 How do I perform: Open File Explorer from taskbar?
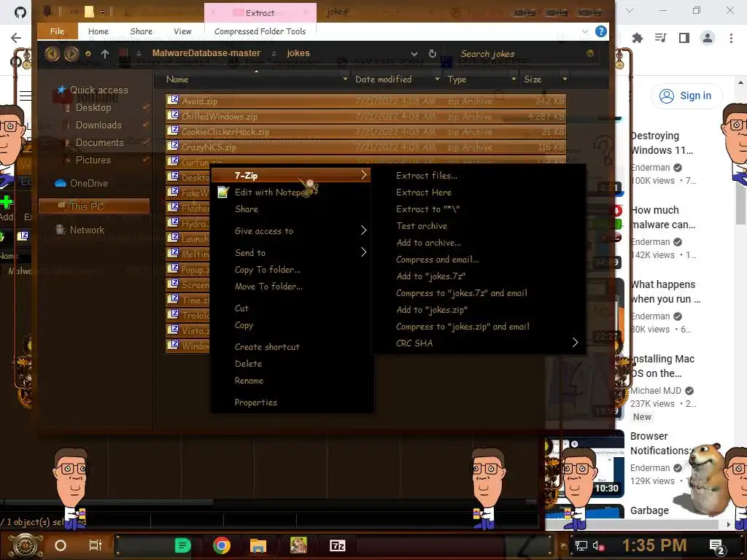[258, 545]
